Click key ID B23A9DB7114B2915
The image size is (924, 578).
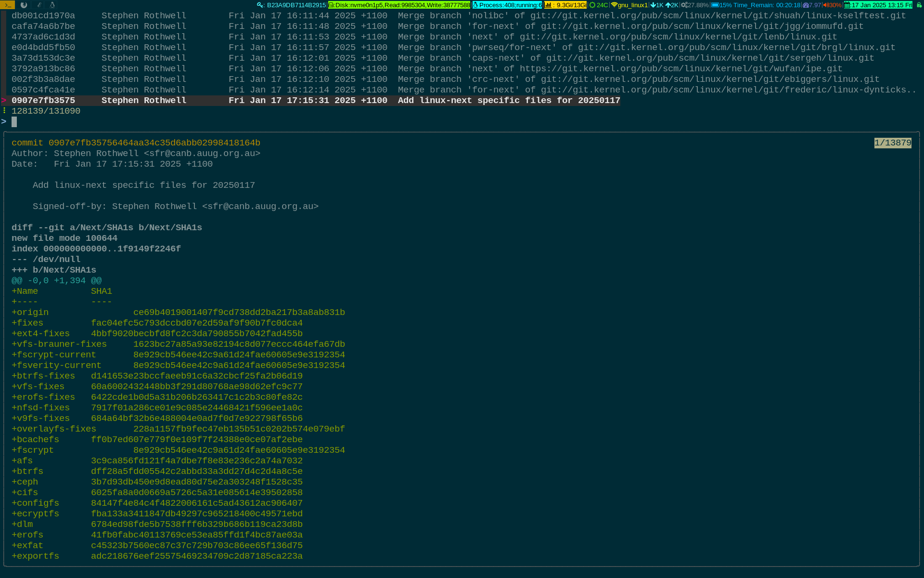pyautogui.click(x=296, y=5)
